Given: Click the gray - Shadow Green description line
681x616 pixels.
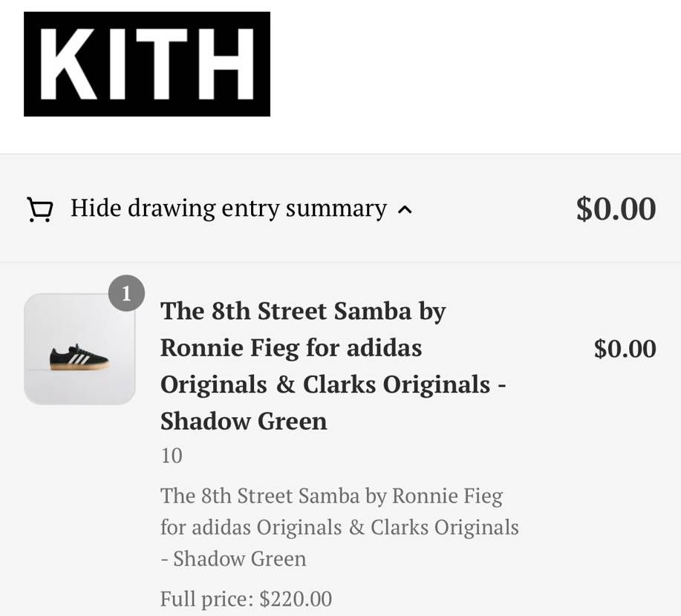Looking at the screenshot, I should point(233,559).
